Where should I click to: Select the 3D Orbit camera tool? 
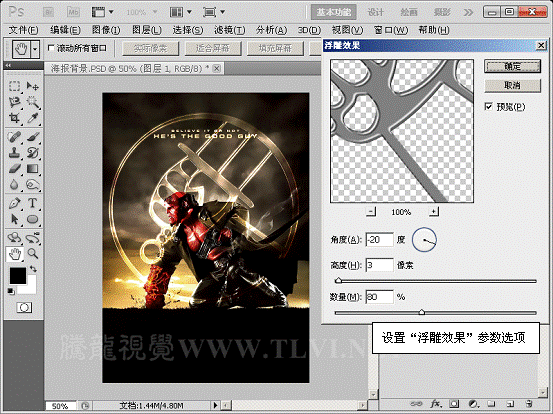tap(32, 238)
